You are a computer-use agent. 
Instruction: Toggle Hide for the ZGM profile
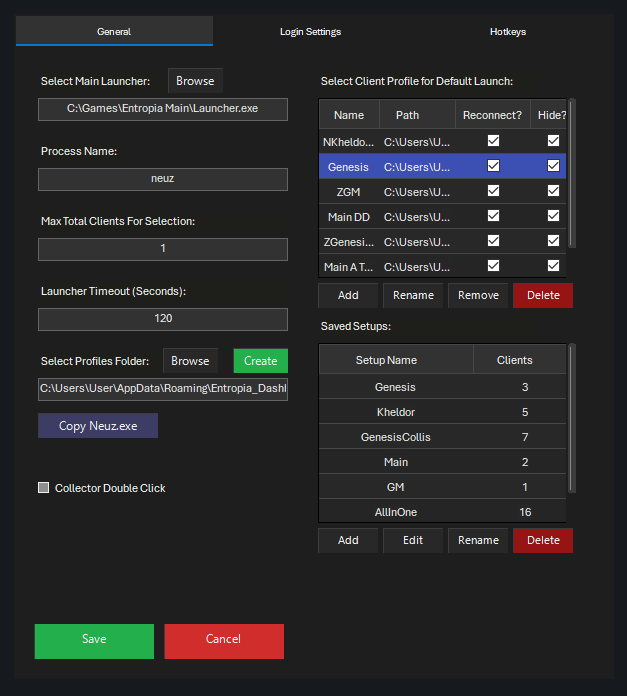(553, 191)
